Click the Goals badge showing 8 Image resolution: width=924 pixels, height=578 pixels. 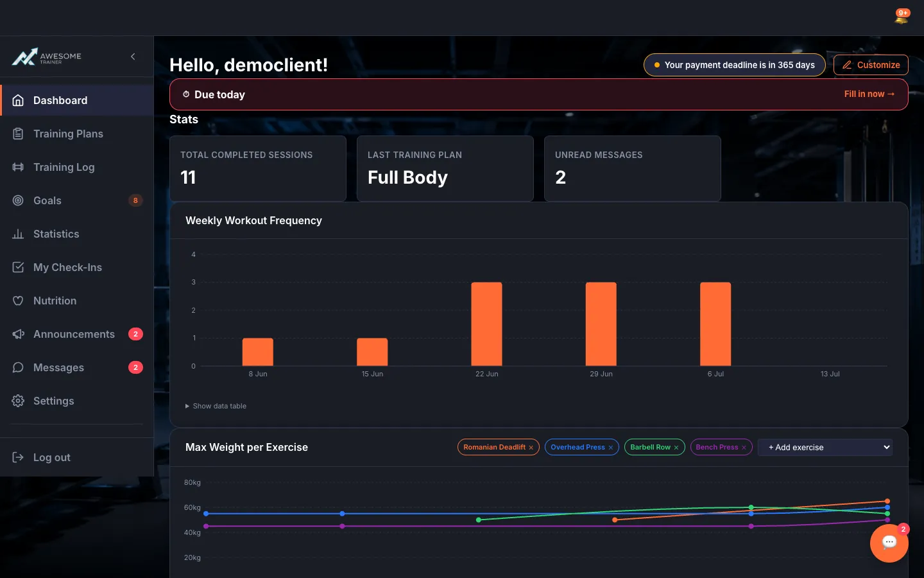pyautogui.click(x=135, y=200)
